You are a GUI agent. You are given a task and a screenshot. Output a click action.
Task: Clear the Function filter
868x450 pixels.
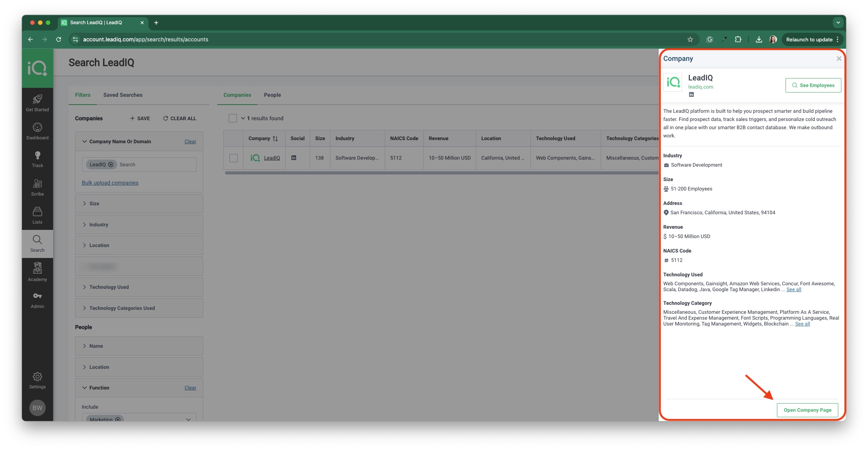[x=190, y=388]
